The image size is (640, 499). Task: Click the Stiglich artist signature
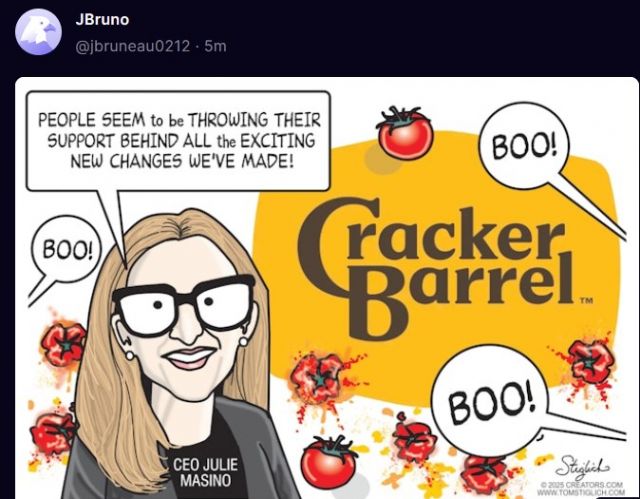click(x=584, y=466)
